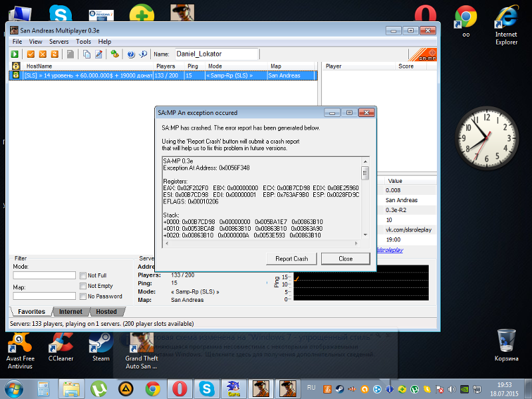Click the grey page Server Properties icon
Image resolution: width=532 pixels, height=399 pixels.
(x=70, y=55)
